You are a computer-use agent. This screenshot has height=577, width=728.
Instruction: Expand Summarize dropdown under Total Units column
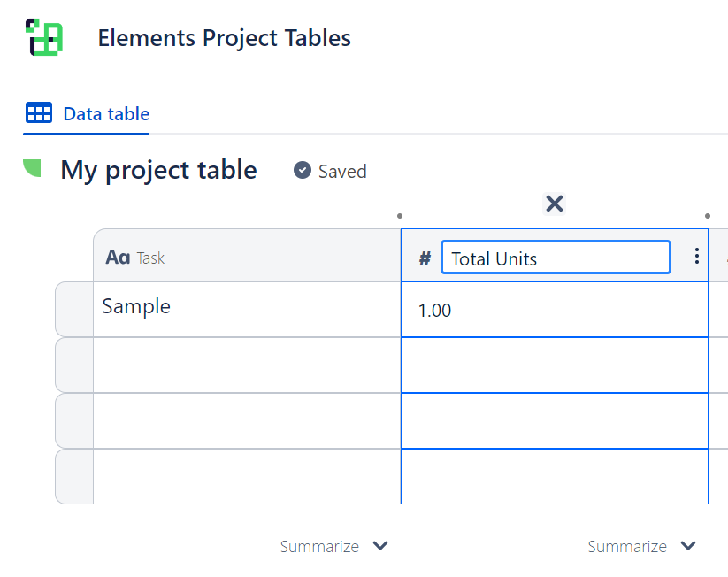pyautogui.click(x=641, y=546)
